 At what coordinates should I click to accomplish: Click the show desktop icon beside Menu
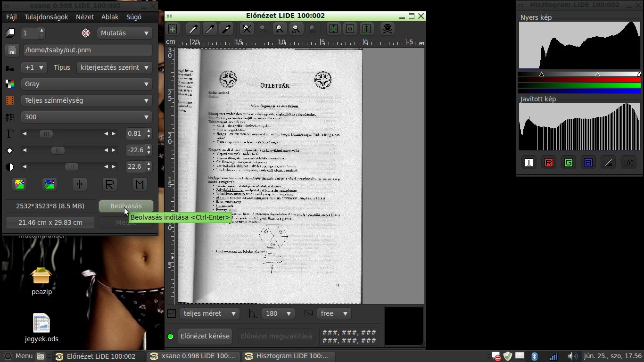41,356
